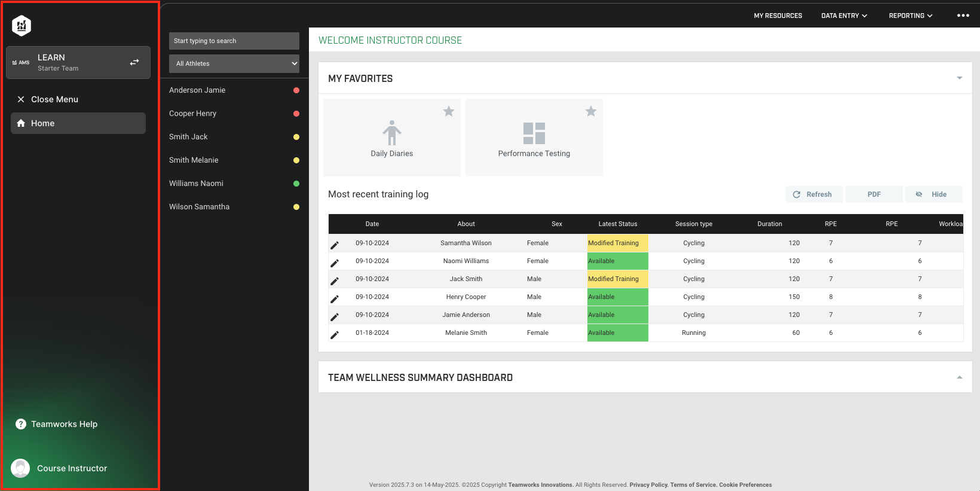Edit Jamie Anderson's training log entry

click(335, 316)
